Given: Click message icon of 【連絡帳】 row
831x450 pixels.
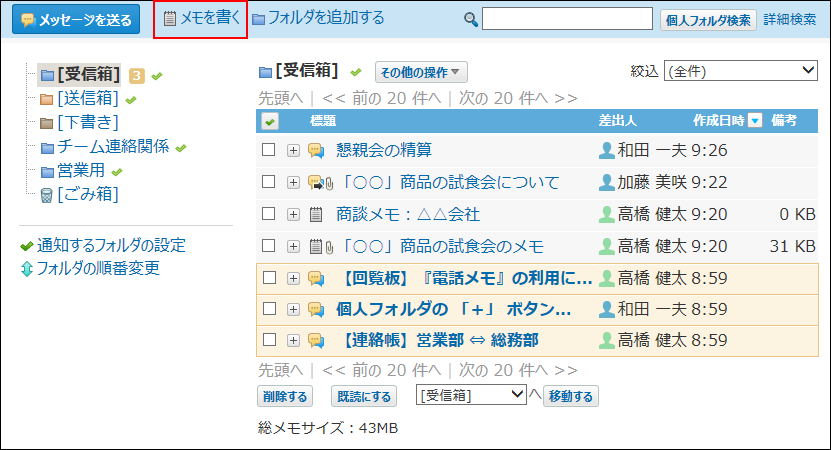Looking at the screenshot, I should [x=316, y=340].
